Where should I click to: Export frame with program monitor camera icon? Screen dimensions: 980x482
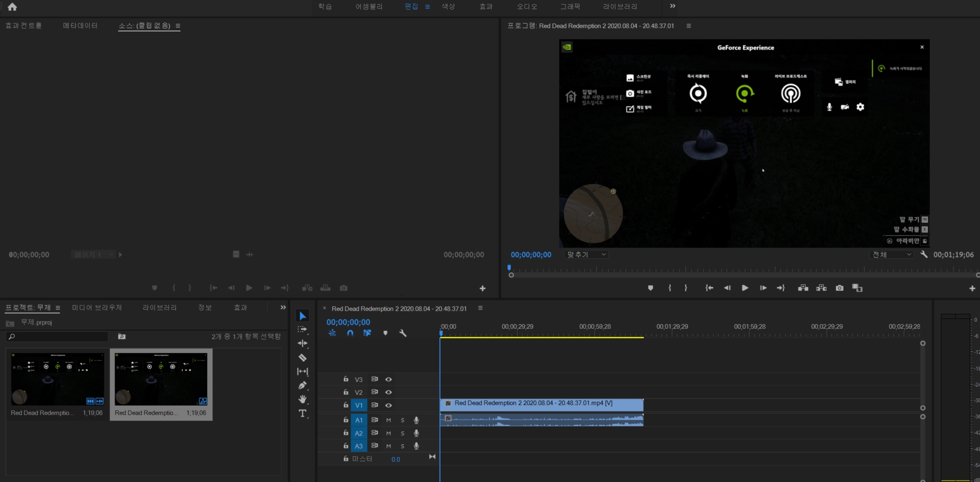pos(840,288)
